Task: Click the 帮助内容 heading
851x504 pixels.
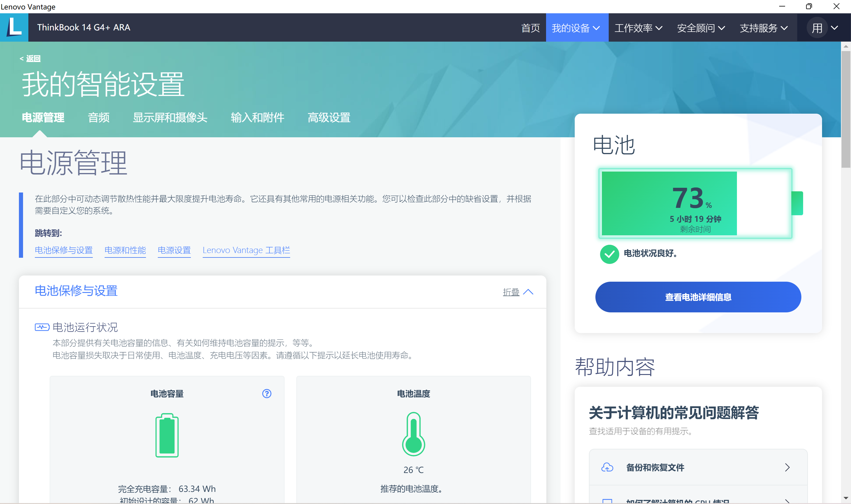Action: pos(615,367)
